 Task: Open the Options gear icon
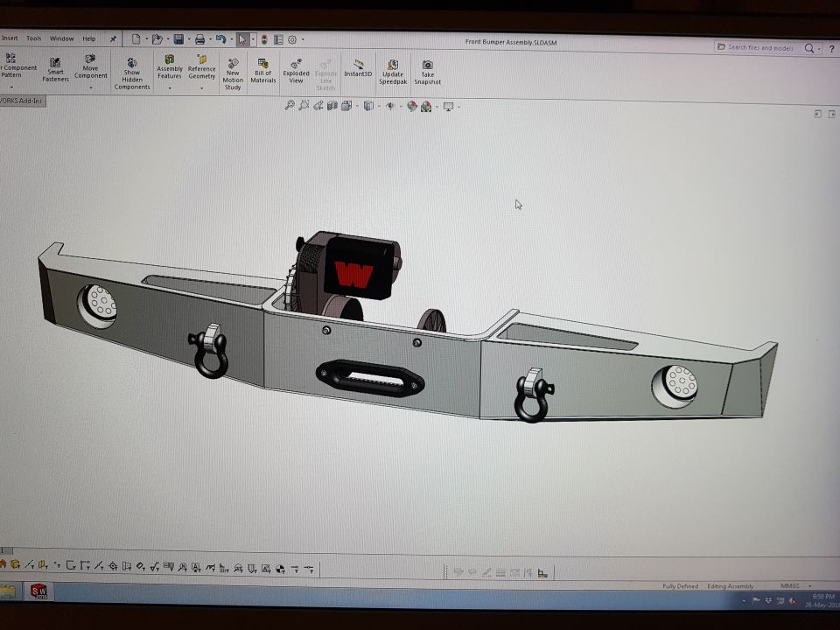292,39
